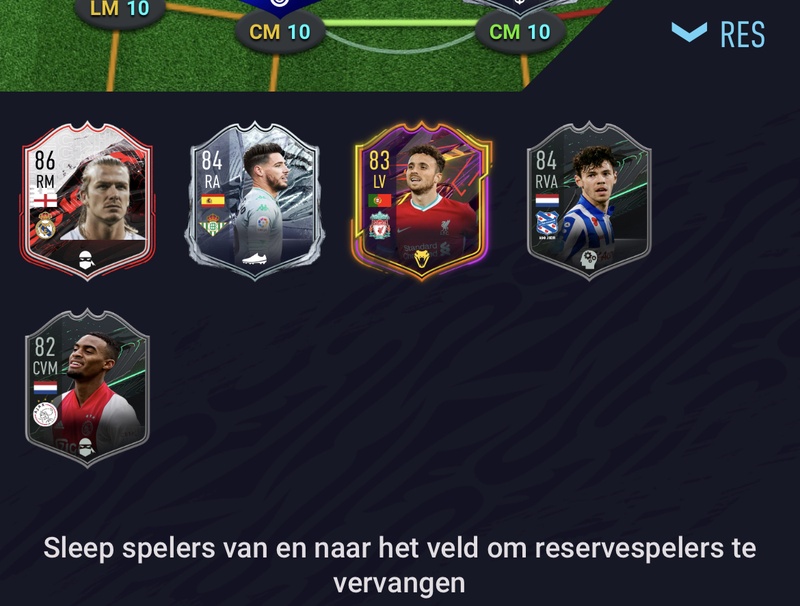Image resolution: width=800 pixels, height=606 pixels.
Task: Select the 84 RA Real Betis card
Action: tap(255, 201)
